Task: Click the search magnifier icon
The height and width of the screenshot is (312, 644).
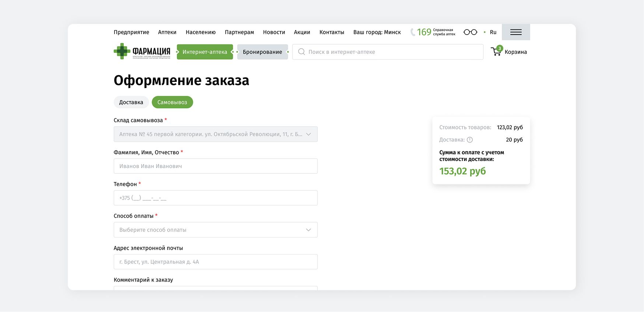Action: point(302,52)
